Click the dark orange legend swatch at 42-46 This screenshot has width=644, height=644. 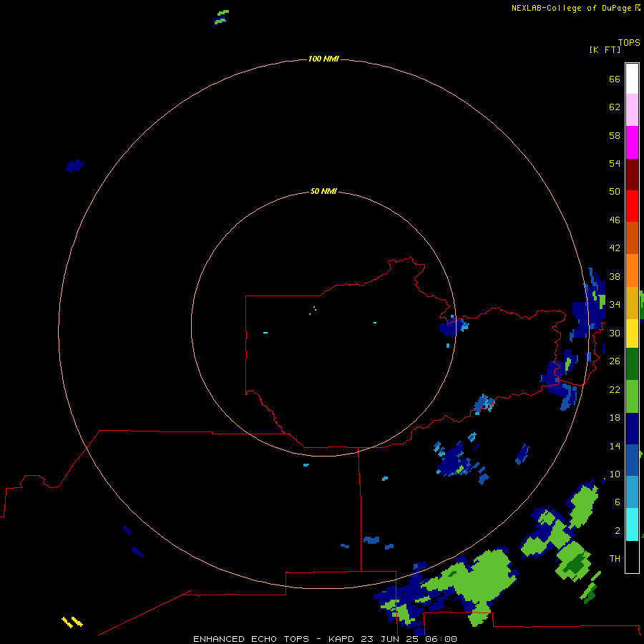pos(632,238)
